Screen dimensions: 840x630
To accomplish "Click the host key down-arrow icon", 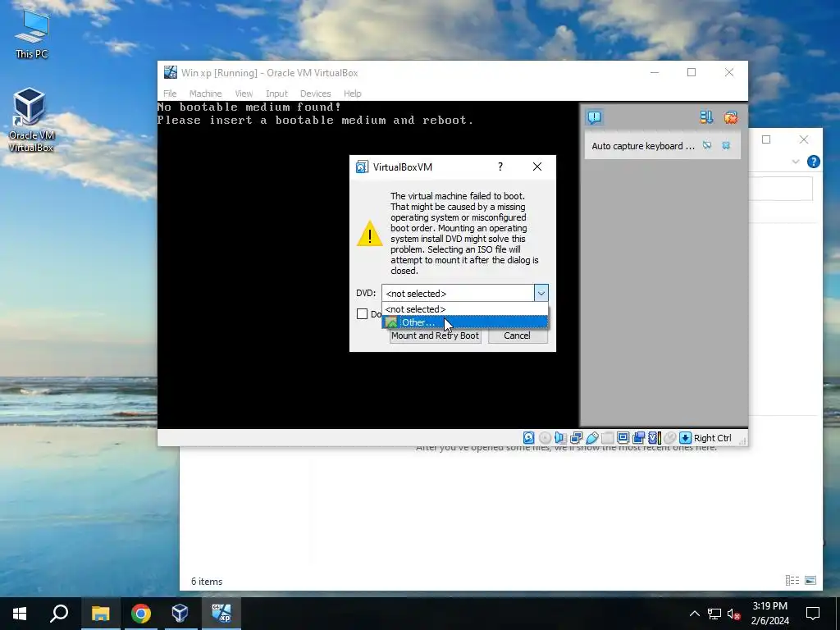I will [x=685, y=438].
